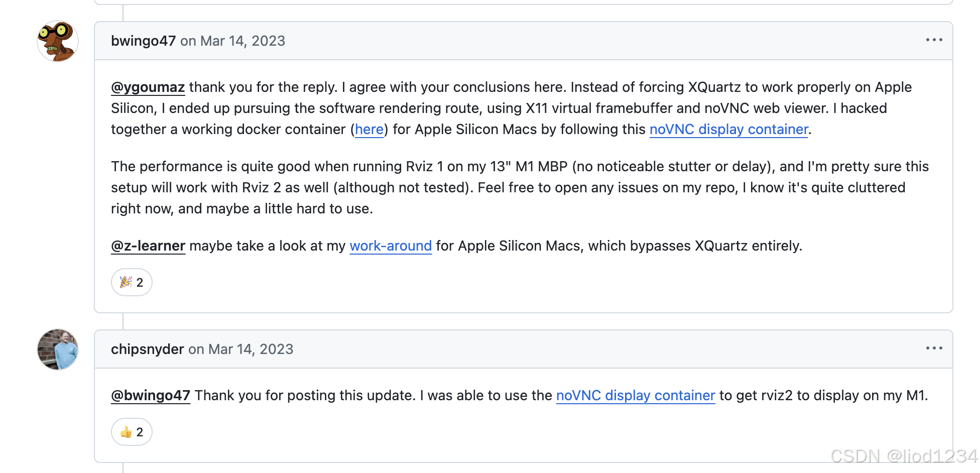This screenshot has height=473, width=980.
Task: Follow noVNC display container link in chipsnyder's reply
Action: (636, 396)
